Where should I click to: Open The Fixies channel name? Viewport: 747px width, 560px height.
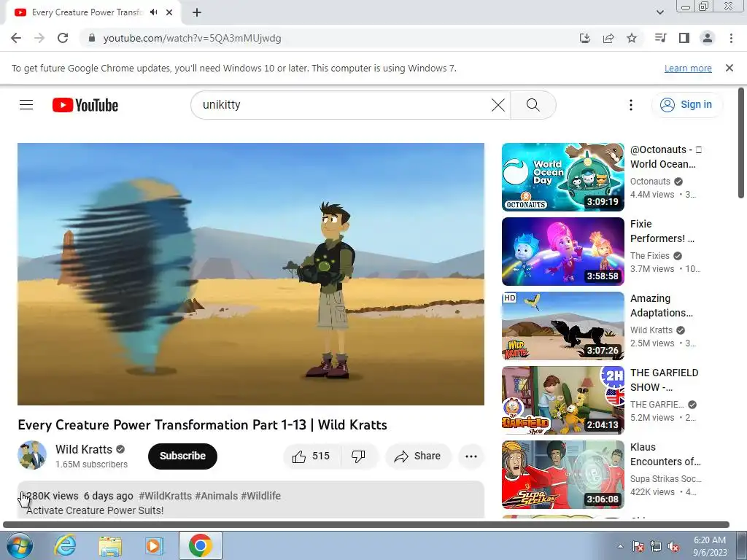click(649, 256)
